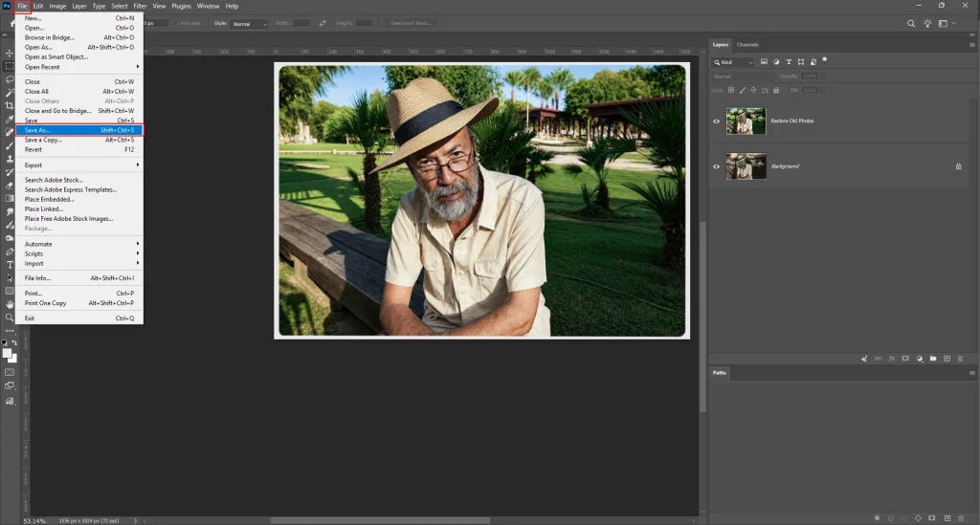Expand the Export submenu

[x=79, y=165]
